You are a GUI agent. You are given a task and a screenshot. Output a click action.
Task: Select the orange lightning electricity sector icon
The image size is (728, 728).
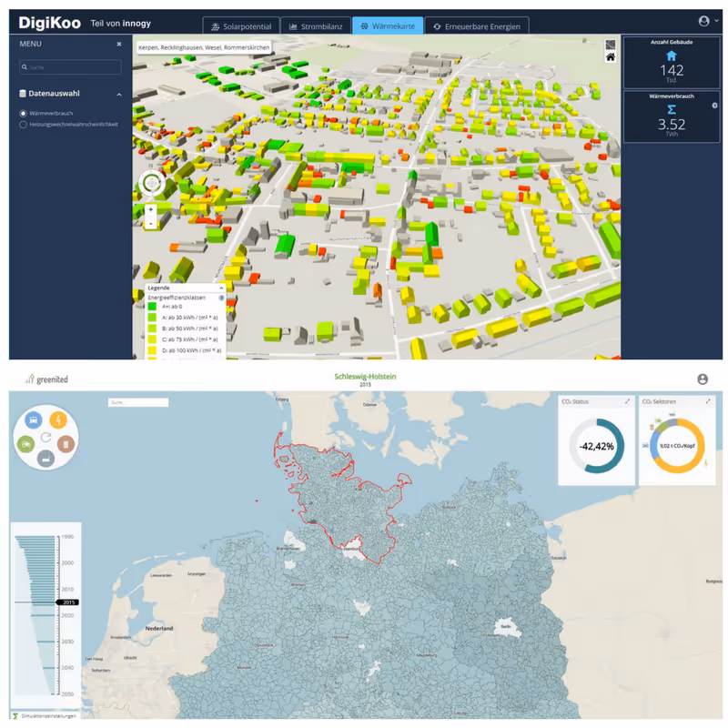click(x=58, y=420)
